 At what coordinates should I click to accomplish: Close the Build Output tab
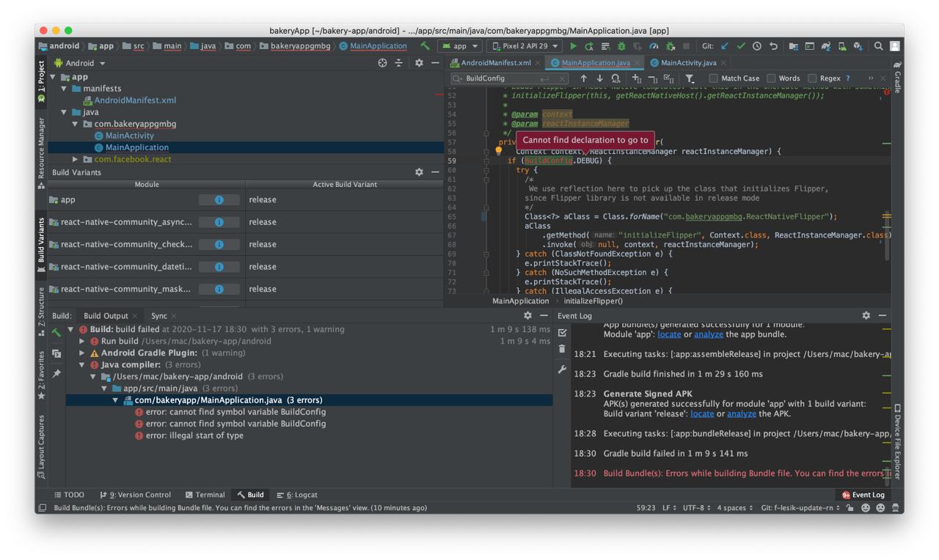coord(135,316)
